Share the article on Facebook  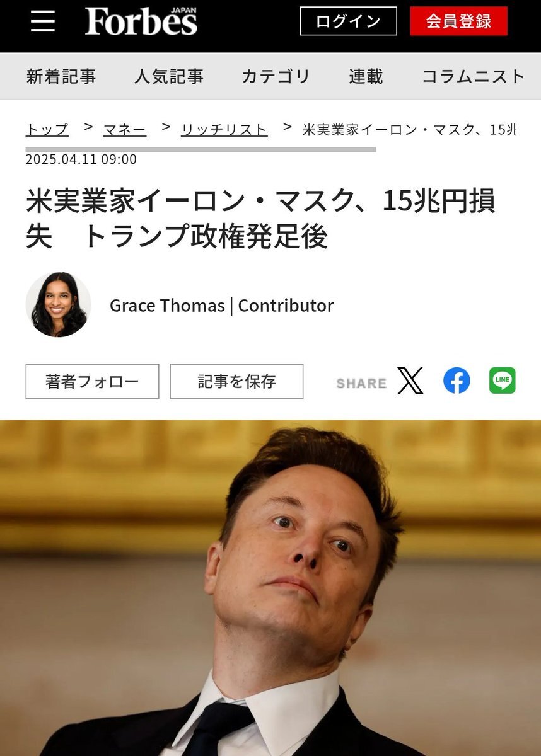(457, 381)
